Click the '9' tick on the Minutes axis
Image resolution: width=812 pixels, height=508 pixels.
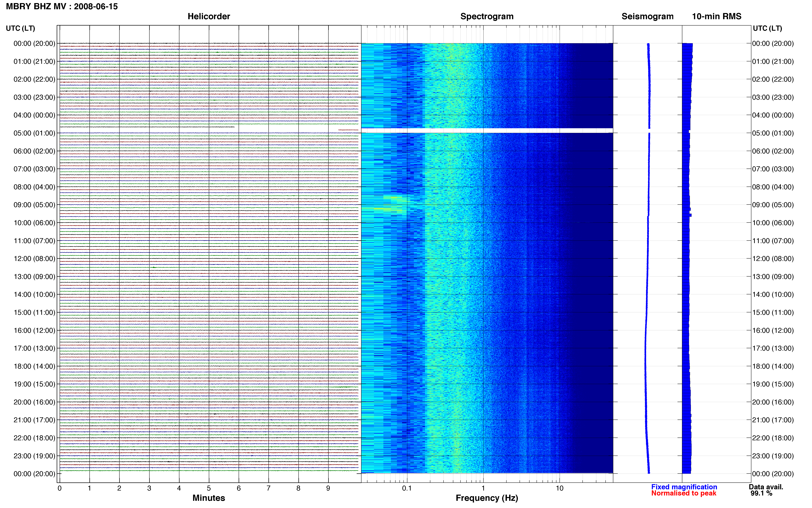click(x=328, y=488)
